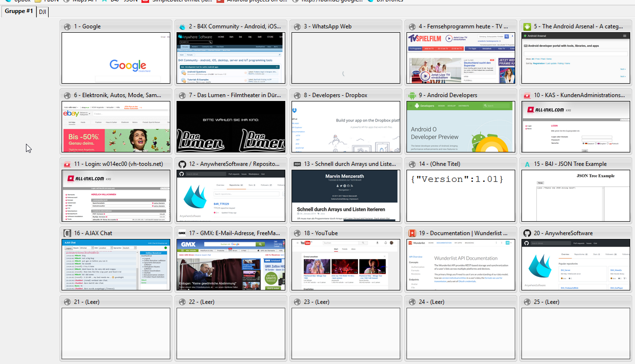Screen dimensions: 635x364
Task: Open the YouTube preview thumbnail
Action: tap(346, 264)
